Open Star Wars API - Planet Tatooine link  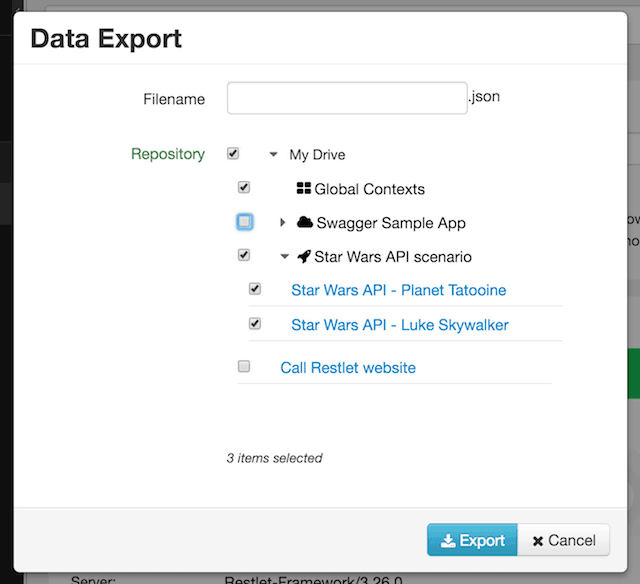[x=398, y=290]
